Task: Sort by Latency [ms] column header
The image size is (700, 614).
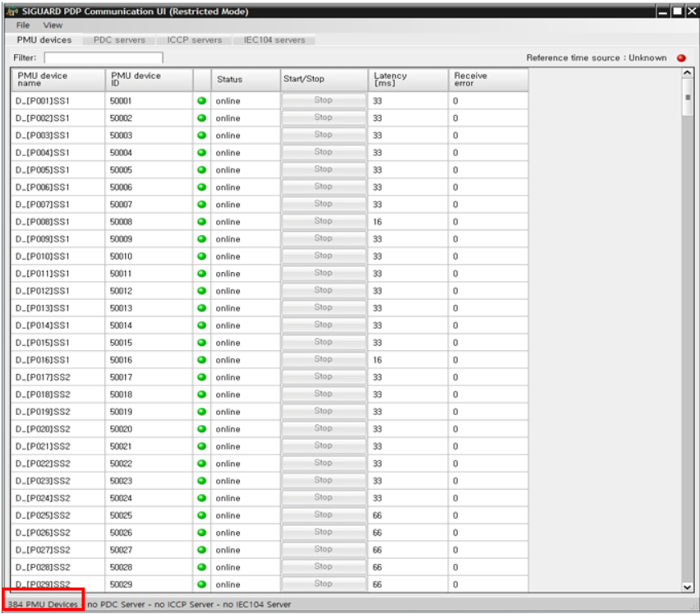Action: [x=408, y=80]
